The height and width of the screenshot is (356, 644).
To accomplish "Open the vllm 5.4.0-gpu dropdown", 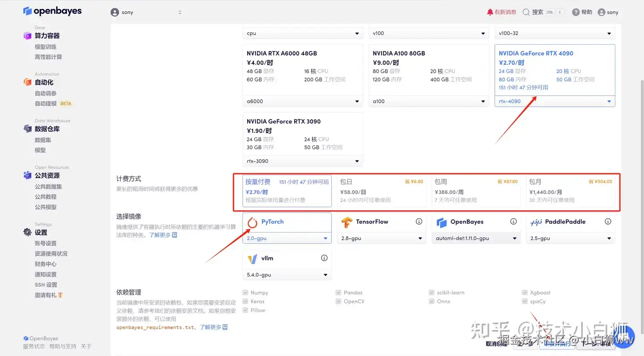I will pyautogui.click(x=287, y=275).
